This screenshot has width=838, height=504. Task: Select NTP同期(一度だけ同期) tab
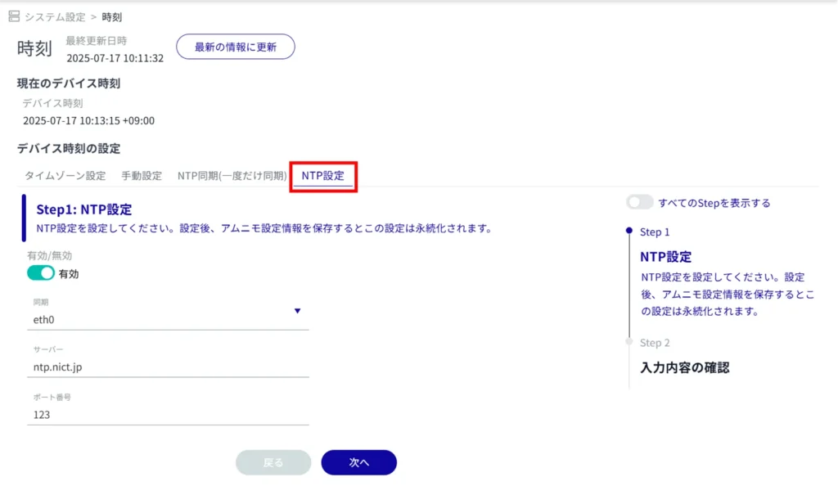(232, 176)
